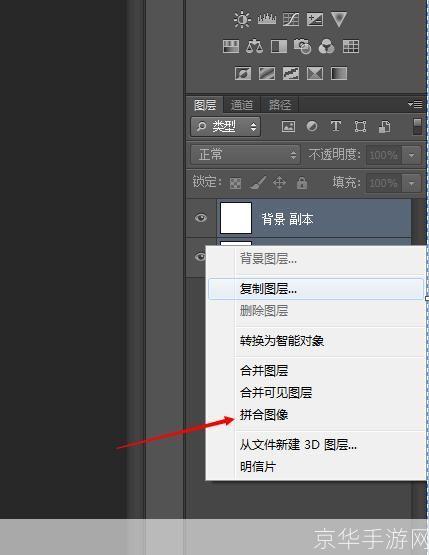Toggle layer filtering switch on/off
429x555 pixels.
pos(418,126)
